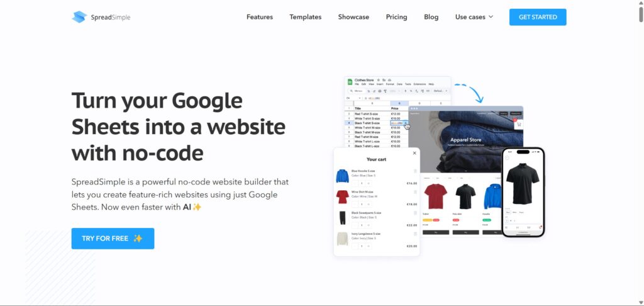This screenshot has height=306, width=644.
Task: Click the 'Your cart' heading
Action: (376, 159)
